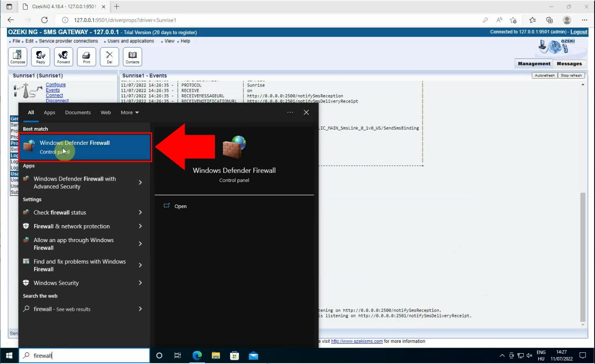This screenshot has width=595, height=364.
Task: Open browser settings and more menu
Action: [x=585, y=20]
